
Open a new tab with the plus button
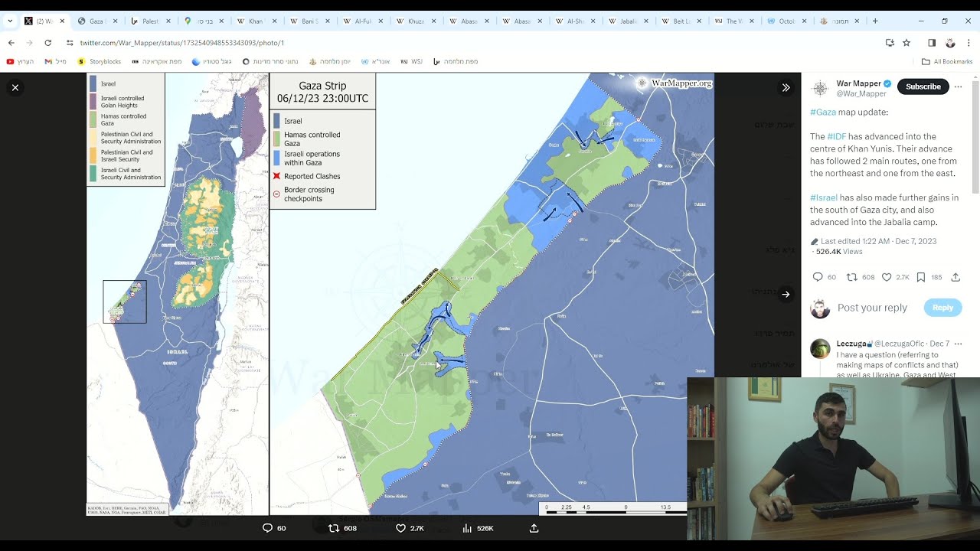(x=875, y=21)
